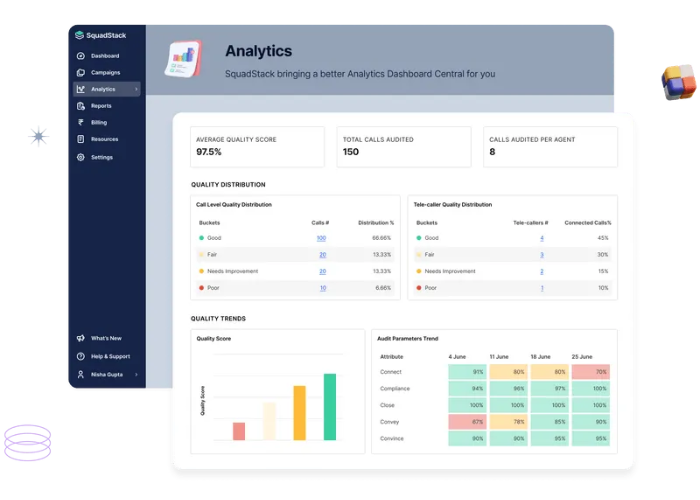Open the Resources menu item
This screenshot has height=500, width=700.
coord(104,139)
